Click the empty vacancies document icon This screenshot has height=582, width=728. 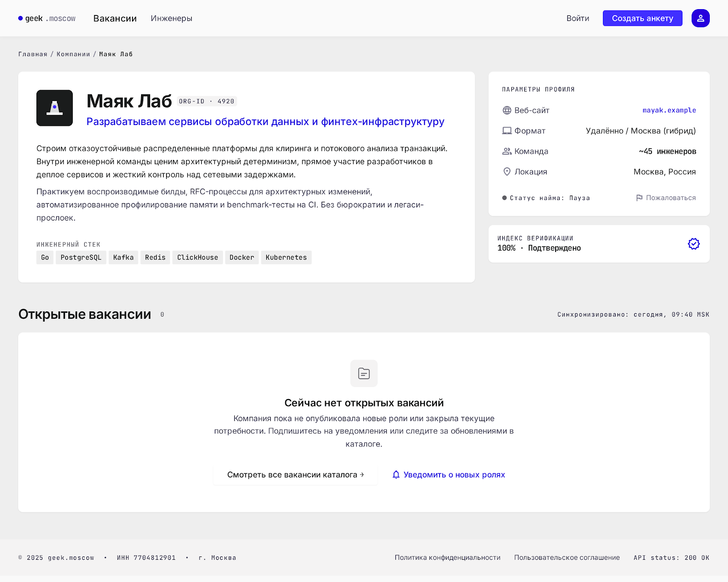(x=364, y=373)
